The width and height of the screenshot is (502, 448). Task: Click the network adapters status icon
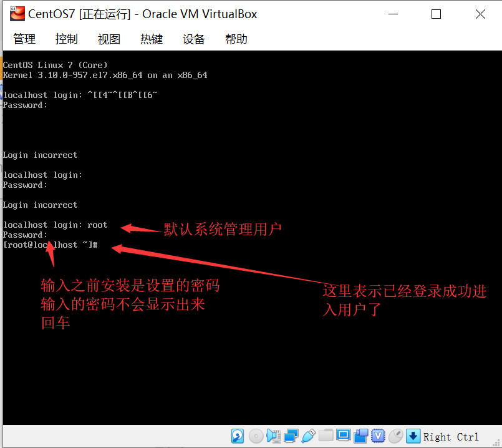point(291,436)
